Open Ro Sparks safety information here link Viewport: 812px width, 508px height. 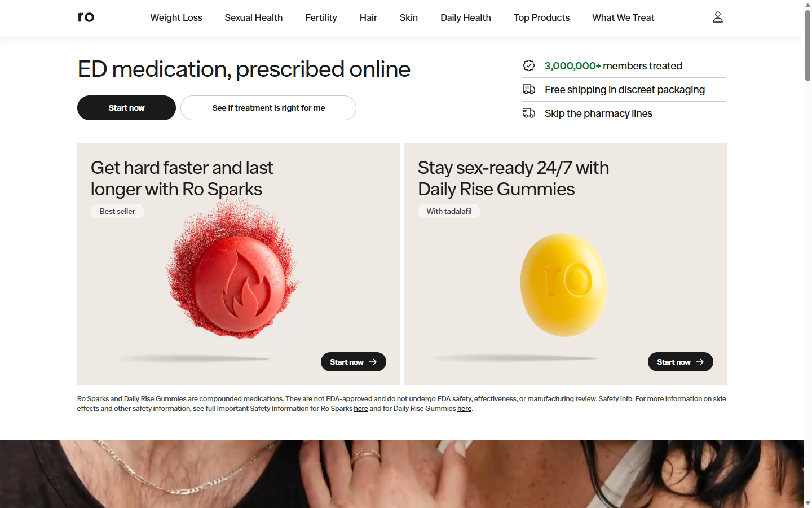(361, 409)
